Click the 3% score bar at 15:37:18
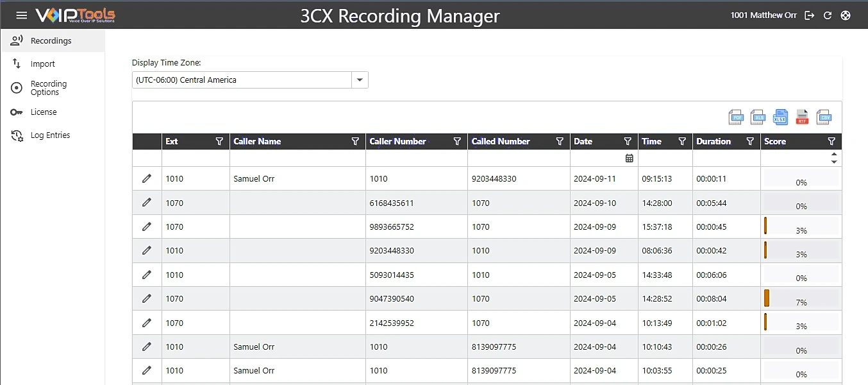This screenshot has height=385, width=868. tap(801, 227)
